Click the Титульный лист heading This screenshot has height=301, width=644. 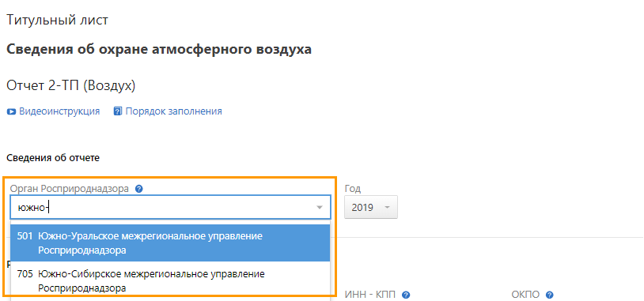[x=58, y=20]
